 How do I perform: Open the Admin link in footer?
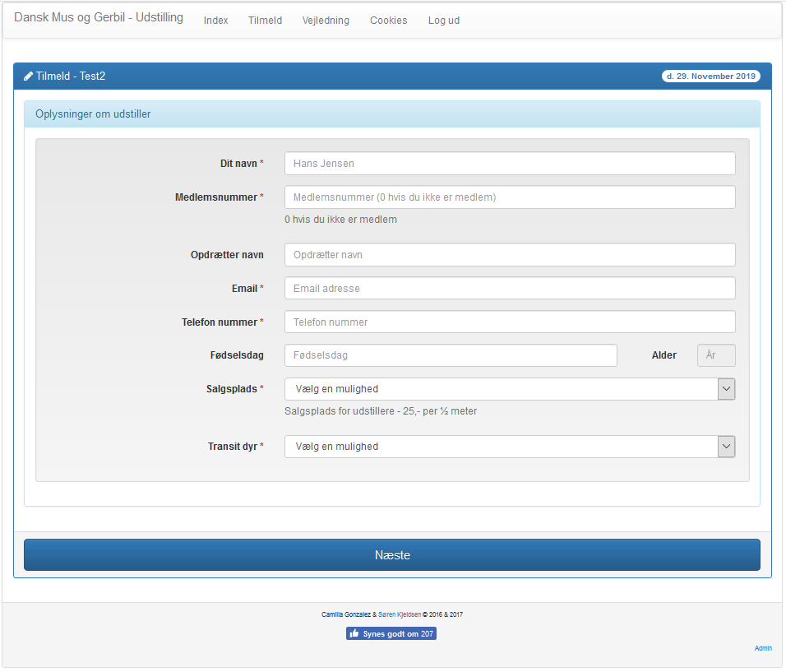[763, 648]
